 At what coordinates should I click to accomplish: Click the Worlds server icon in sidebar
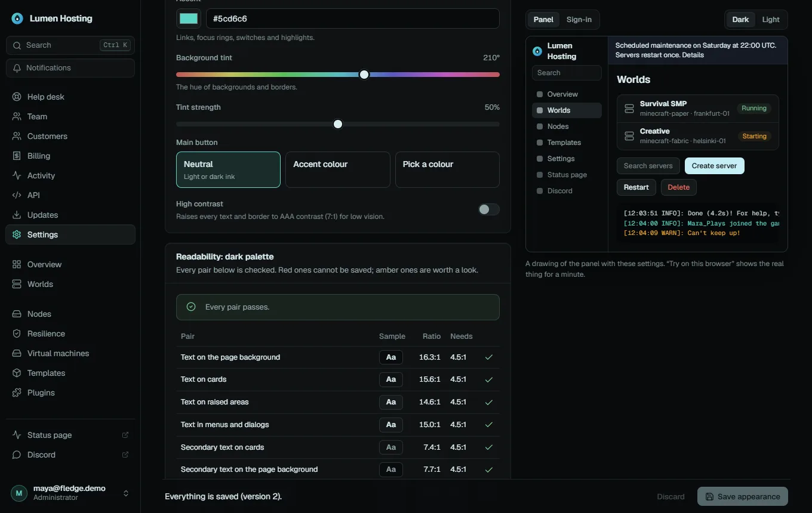17,284
